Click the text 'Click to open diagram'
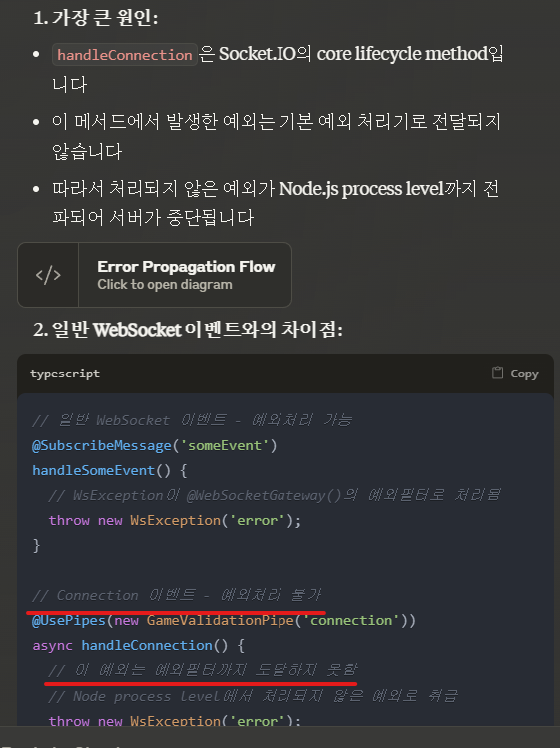This screenshot has width=560, height=748. [x=165, y=285]
